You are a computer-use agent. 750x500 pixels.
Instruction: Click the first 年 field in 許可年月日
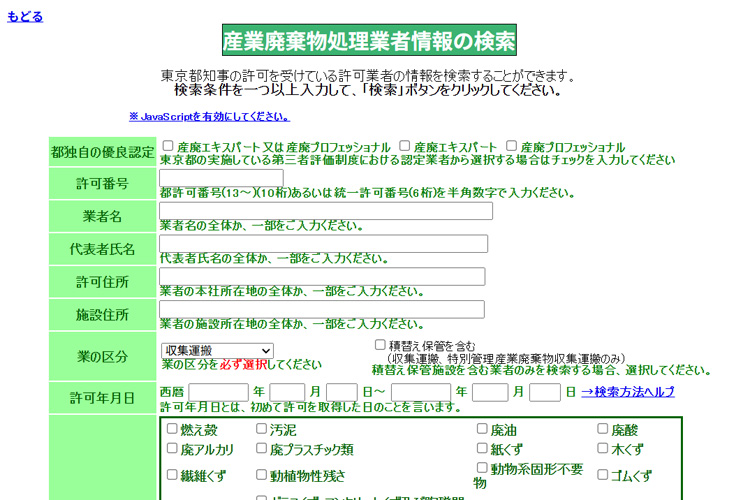click(x=218, y=392)
